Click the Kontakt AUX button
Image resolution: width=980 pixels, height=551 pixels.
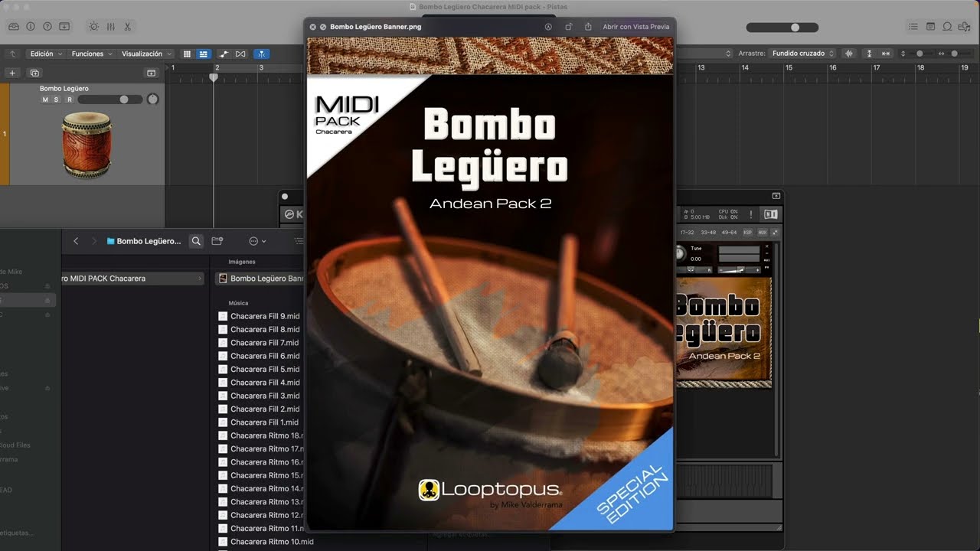click(x=763, y=232)
